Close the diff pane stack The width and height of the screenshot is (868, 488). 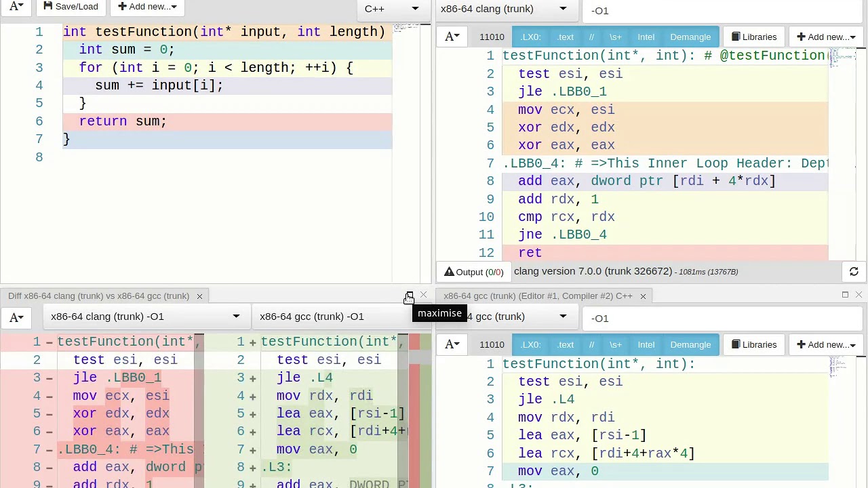click(423, 296)
